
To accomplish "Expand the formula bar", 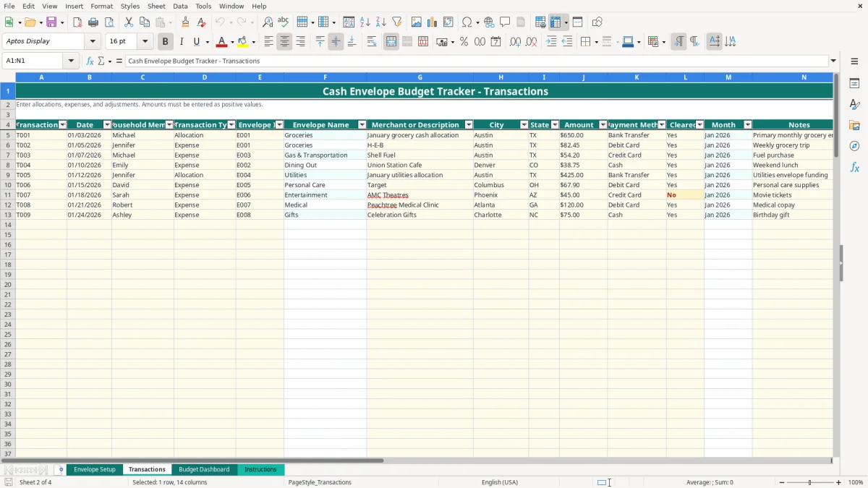I will [833, 61].
